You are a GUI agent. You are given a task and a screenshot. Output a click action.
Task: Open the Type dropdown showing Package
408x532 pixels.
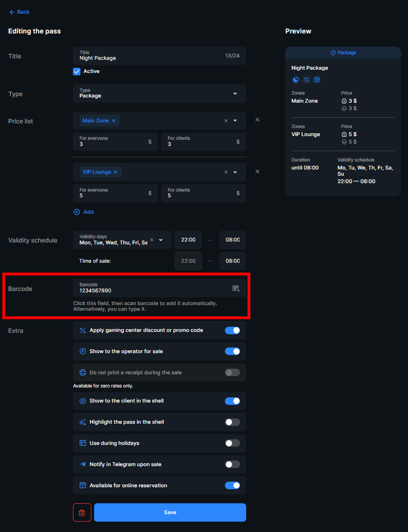point(234,93)
